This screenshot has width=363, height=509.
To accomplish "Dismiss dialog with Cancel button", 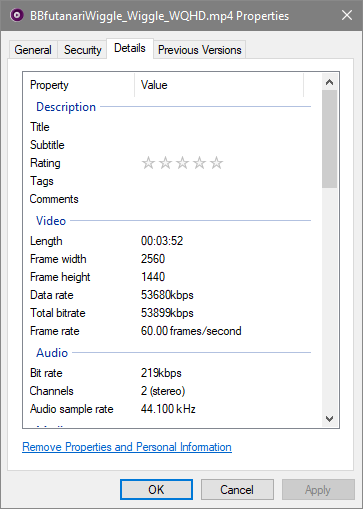I will 237,490.
